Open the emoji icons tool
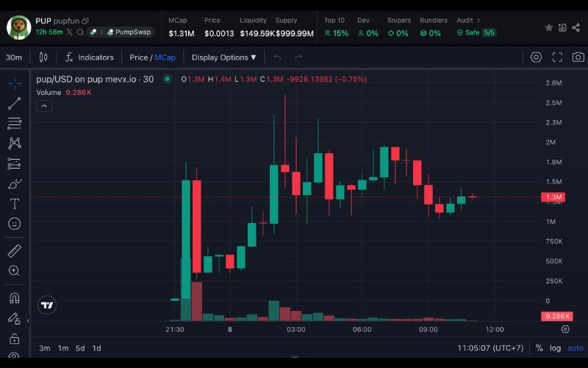The width and height of the screenshot is (588, 368). pyautogui.click(x=14, y=224)
